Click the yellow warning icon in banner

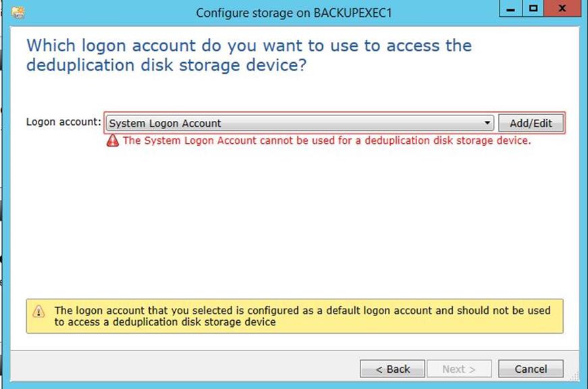[x=38, y=311]
